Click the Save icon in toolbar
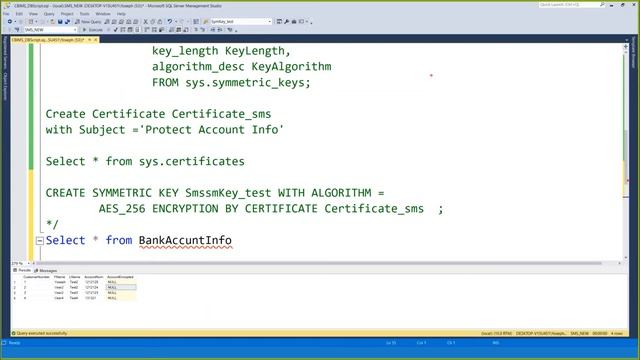The width and height of the screenshot is (640, 360). pos(60,22)
